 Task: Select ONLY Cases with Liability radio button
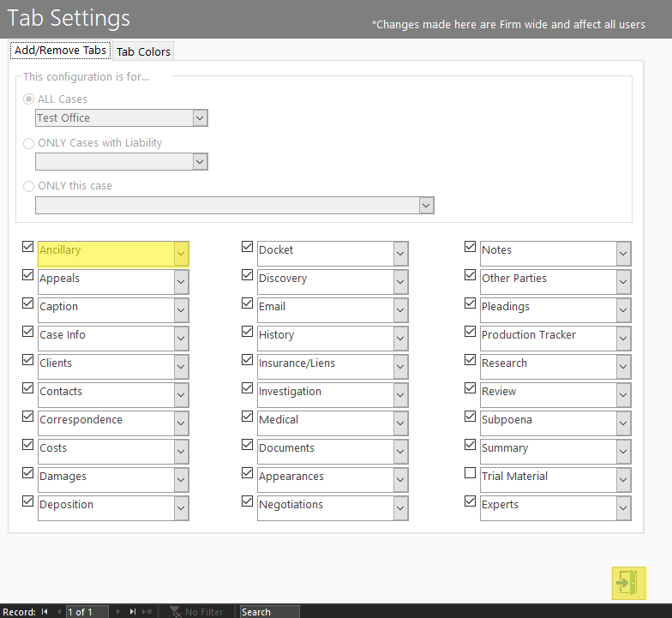(29, 143)
